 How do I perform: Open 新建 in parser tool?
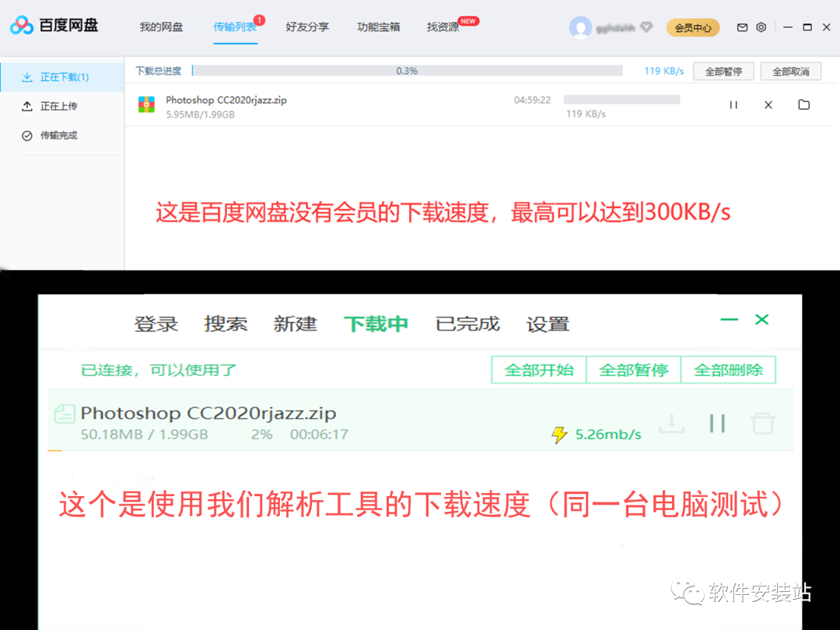pyautogui.click(x=296, y=324)
